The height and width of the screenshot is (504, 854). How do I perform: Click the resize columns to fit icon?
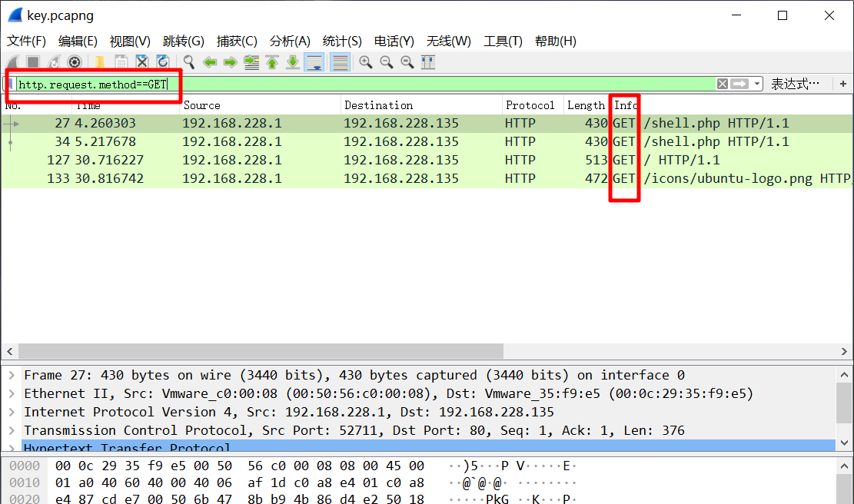pyautogui.click(x=428, y=62)
